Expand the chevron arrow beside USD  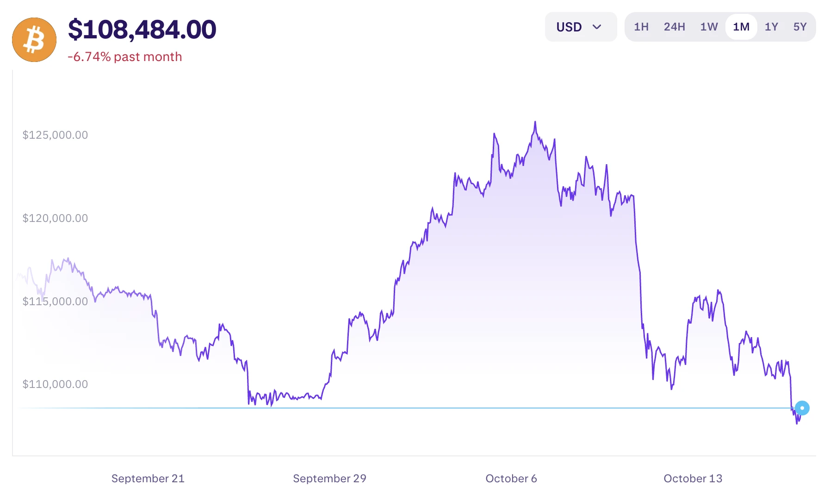597,27
